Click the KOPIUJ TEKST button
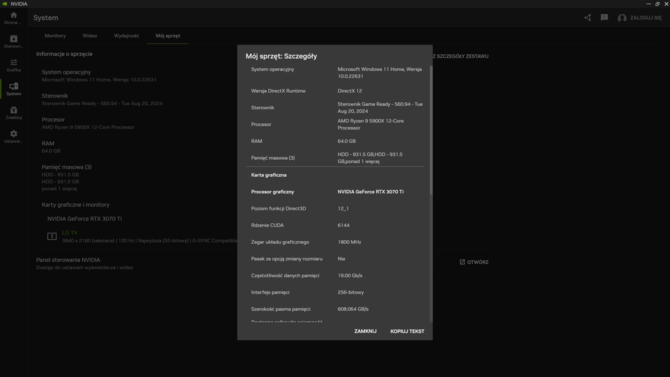The width and height of the screenshot is (670, 377). pos(407,331)
